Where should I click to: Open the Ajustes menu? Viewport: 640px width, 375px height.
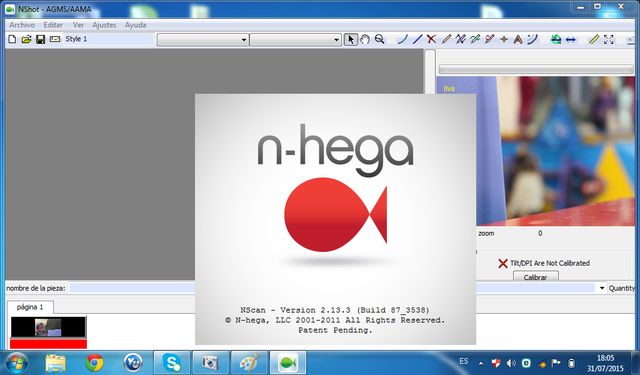click(x=104, y=25)
